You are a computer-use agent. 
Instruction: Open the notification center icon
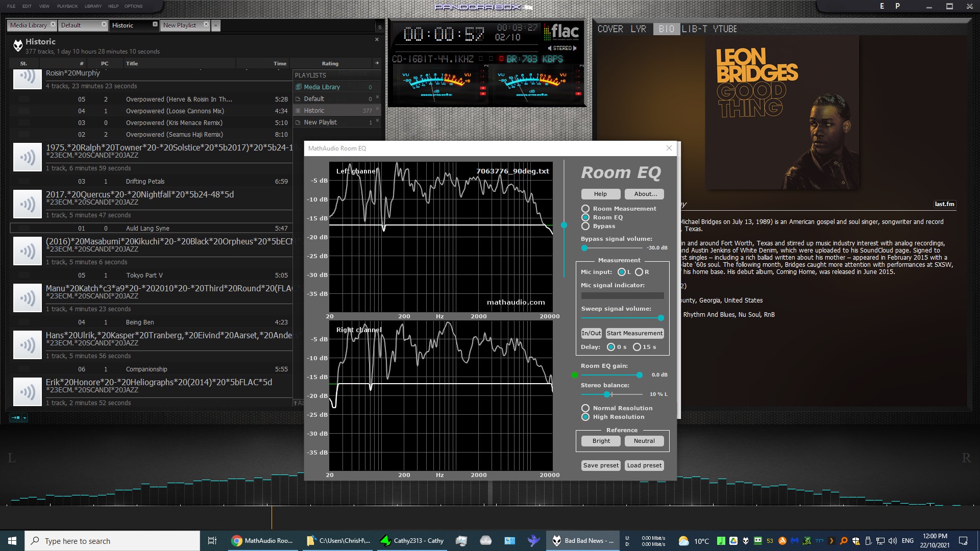coord(963,541)
